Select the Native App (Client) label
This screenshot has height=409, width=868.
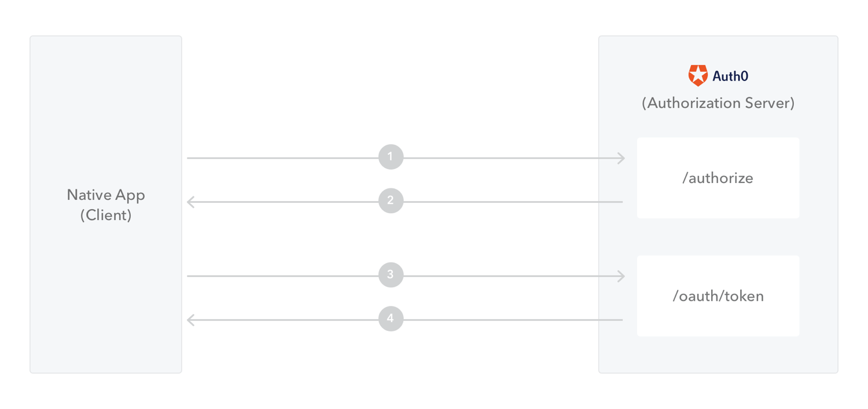pyautogui.click(x=106, y=205)
